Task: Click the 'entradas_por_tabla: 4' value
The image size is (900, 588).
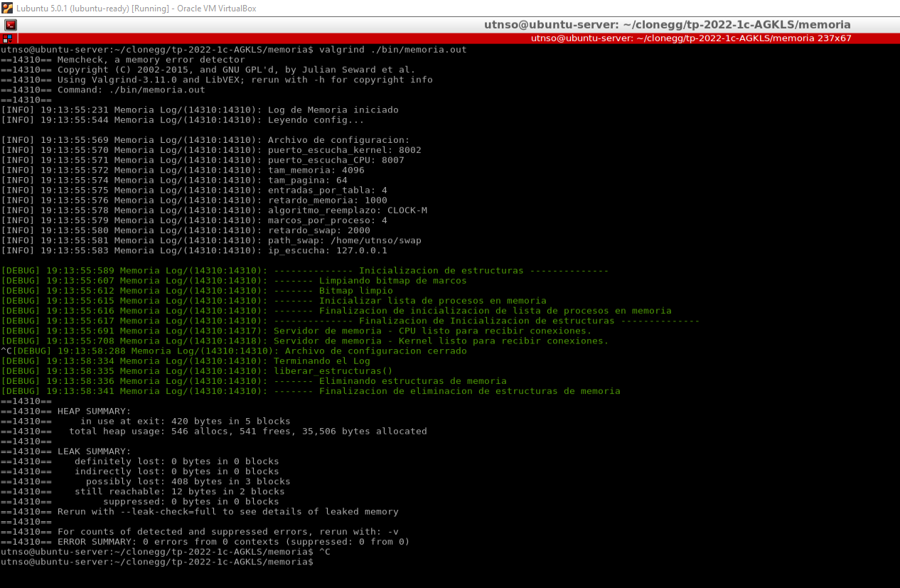Action: tap(327, 190)
